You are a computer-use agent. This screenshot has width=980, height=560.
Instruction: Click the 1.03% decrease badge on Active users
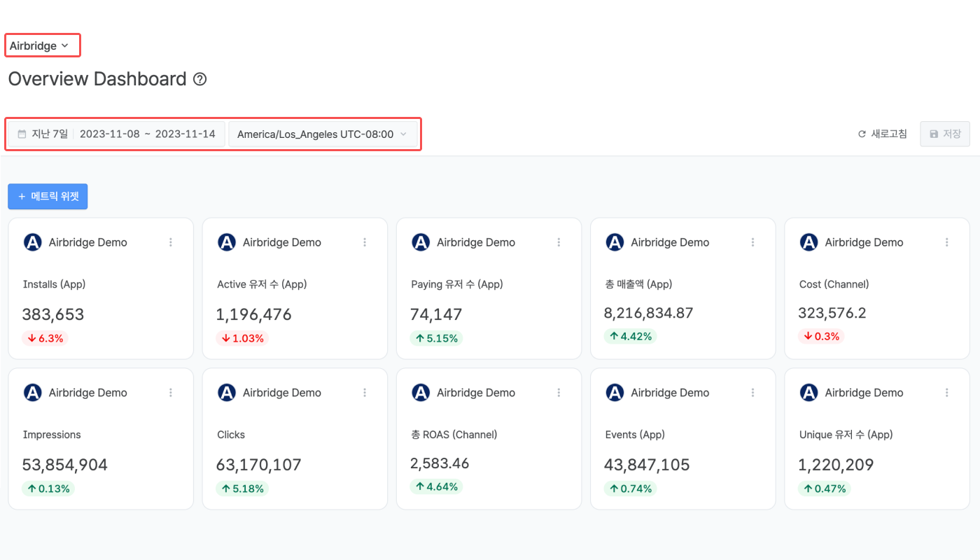[242, 338]
